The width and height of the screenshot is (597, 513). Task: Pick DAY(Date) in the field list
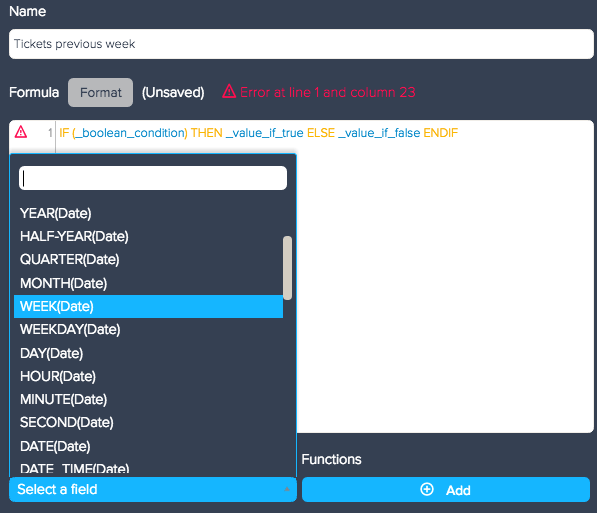[x=148, y=353]
